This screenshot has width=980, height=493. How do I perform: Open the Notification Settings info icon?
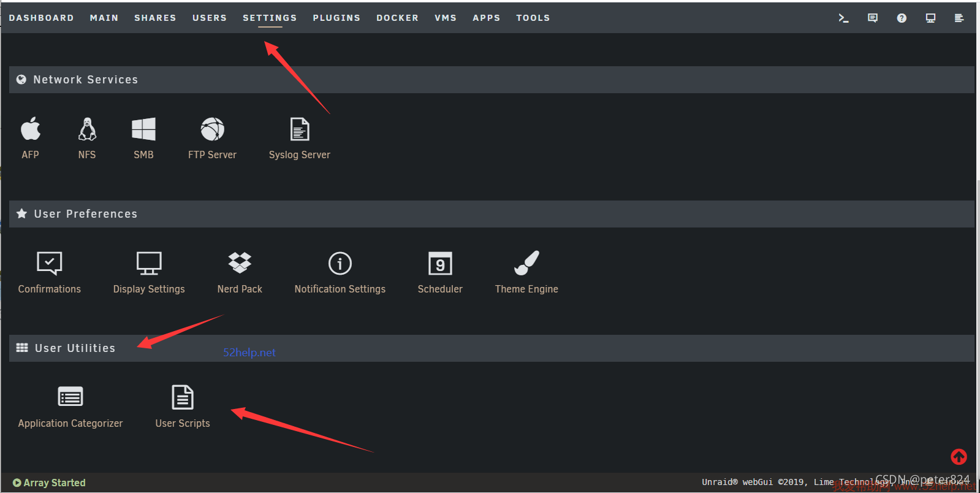click(340, 263)
